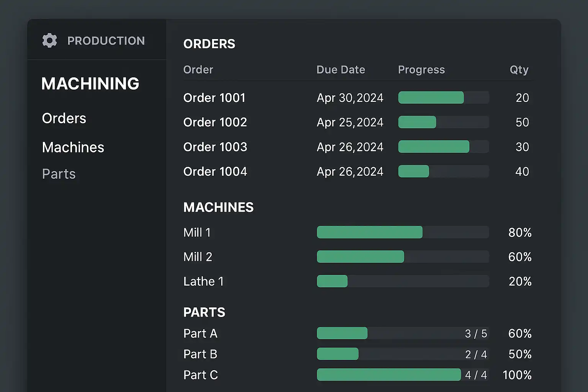This screenshot has width=588, height=392.
Task: Click the Order 1003 progress bar
Action: (443, 147)
